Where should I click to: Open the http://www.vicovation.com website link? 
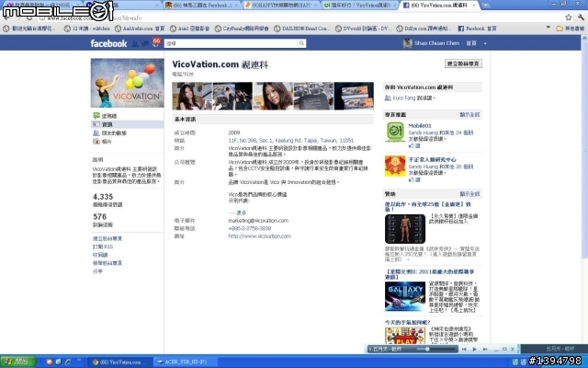pos(259,236)
